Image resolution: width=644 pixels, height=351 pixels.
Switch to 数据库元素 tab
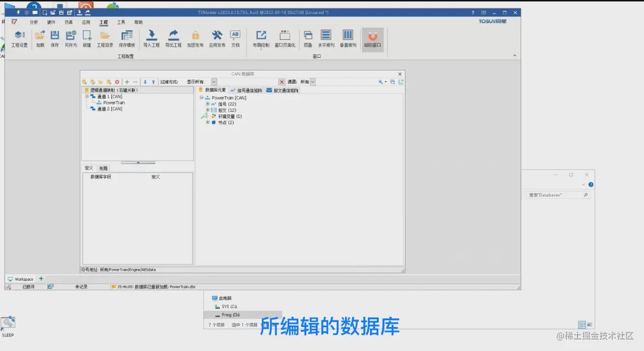pyautogui.click(x=212, y=90)
